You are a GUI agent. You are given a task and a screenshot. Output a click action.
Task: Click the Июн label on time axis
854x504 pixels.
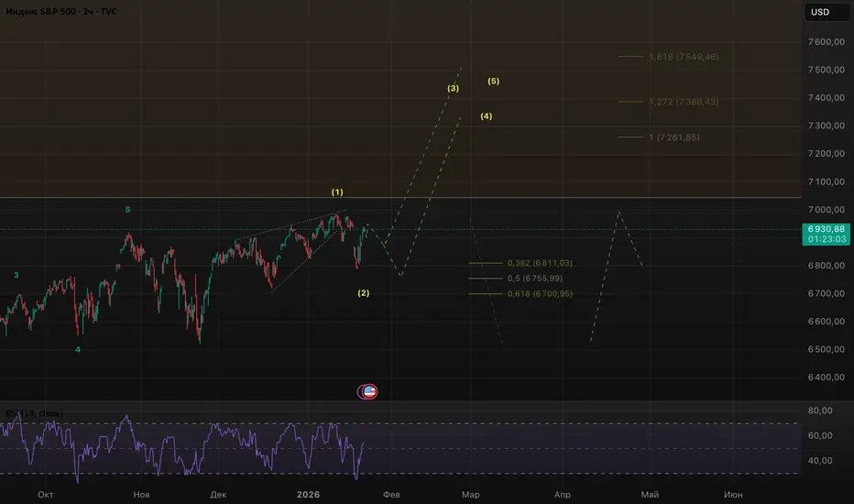(x=733, y=495)
